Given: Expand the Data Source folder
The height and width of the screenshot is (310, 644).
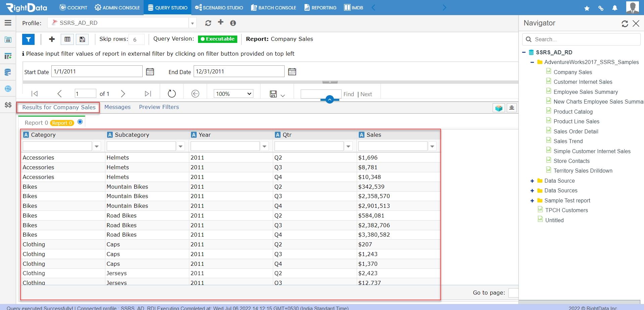Looking at the screenshot, I should point(532,181).
